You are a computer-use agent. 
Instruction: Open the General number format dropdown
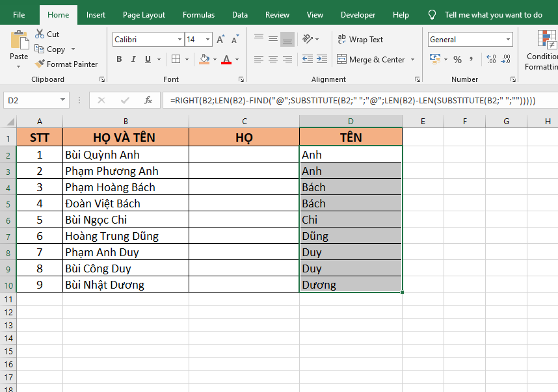coord(508,40)
